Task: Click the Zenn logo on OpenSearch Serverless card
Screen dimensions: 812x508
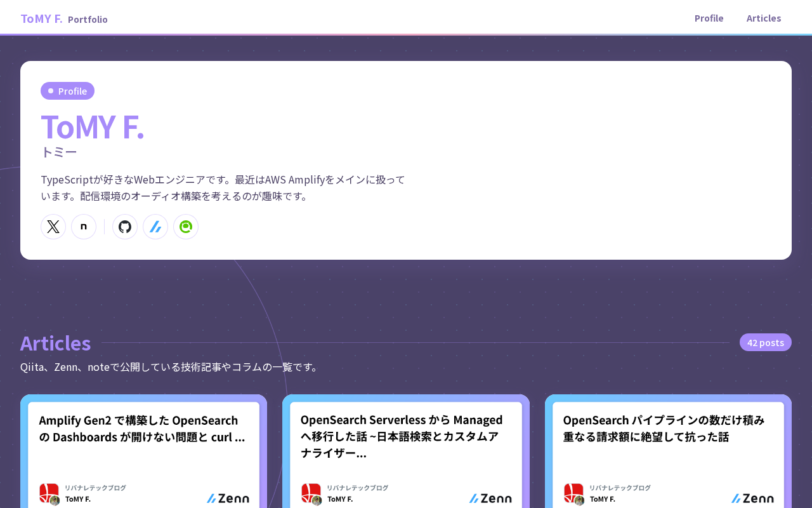Action: coord(490,498)
